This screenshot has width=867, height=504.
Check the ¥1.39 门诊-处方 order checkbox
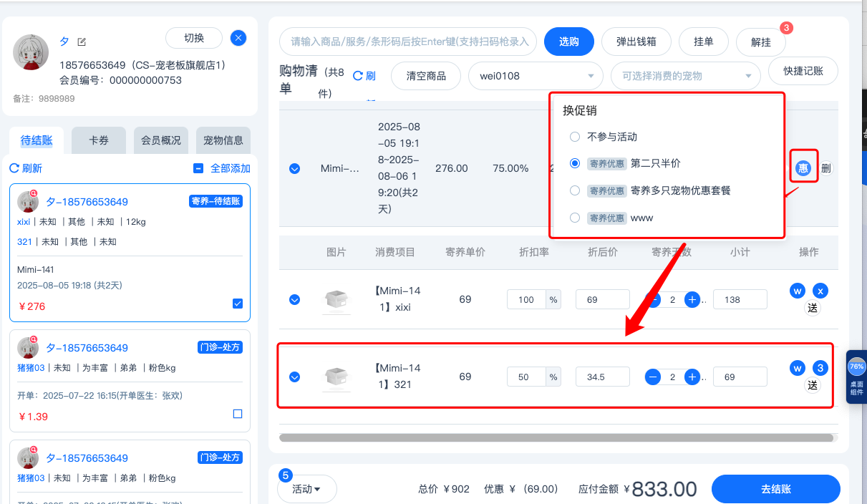(238, 414)
